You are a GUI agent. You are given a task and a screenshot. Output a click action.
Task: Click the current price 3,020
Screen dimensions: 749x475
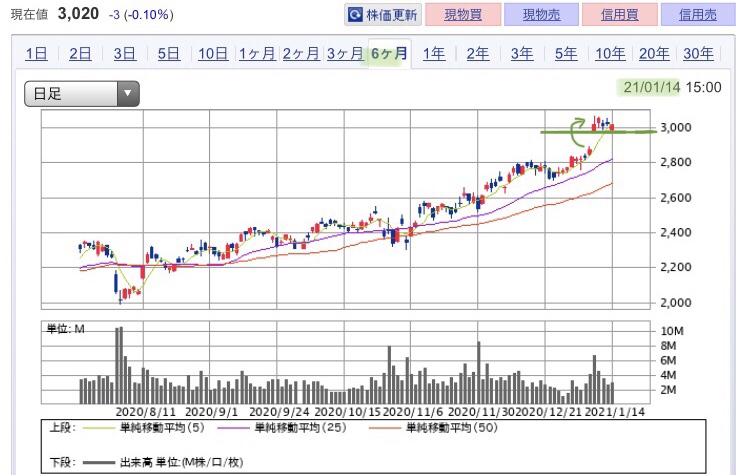[x=78, y=13]
